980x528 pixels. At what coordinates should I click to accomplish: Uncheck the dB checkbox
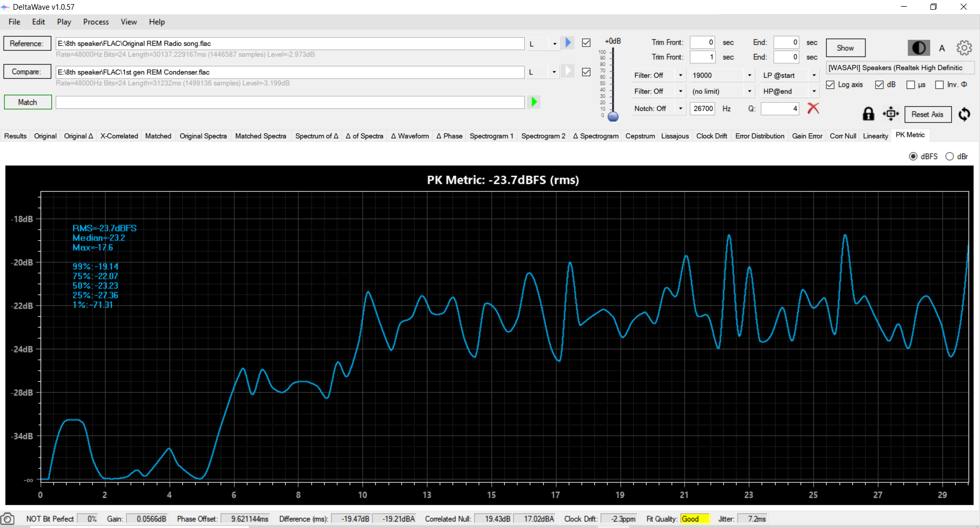tap(879, 85)
